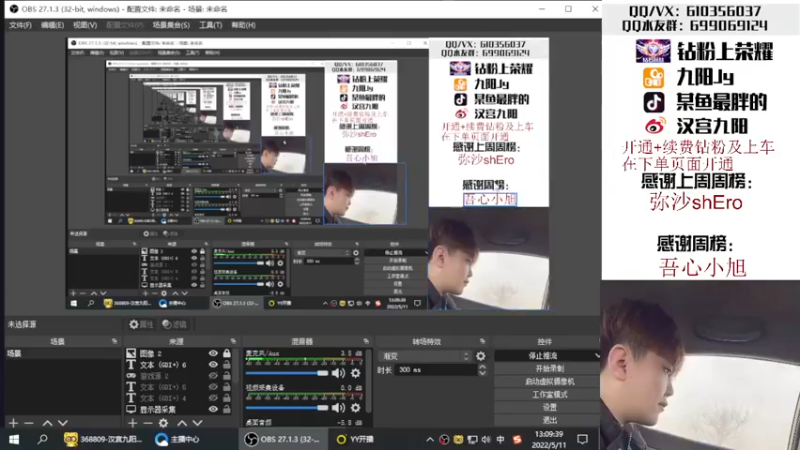Decrease the 时长 duration with the down arrow

482,373
